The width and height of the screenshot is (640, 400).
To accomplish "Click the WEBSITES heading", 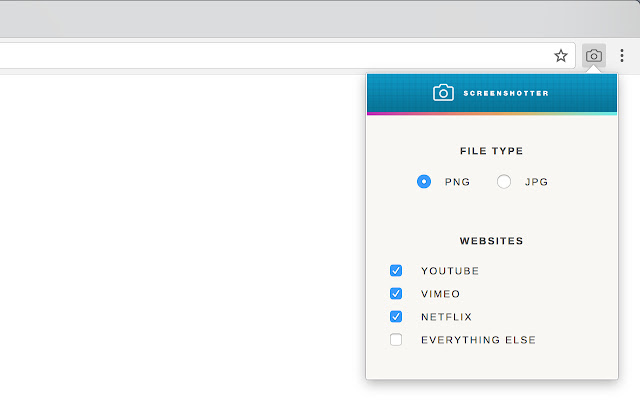I will pos(491,241).
